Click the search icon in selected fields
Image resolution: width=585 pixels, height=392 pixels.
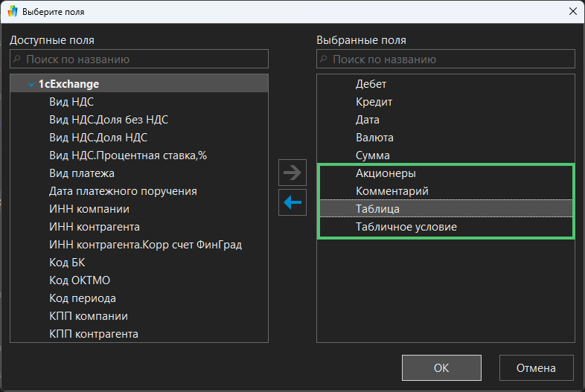pos(325,59)
